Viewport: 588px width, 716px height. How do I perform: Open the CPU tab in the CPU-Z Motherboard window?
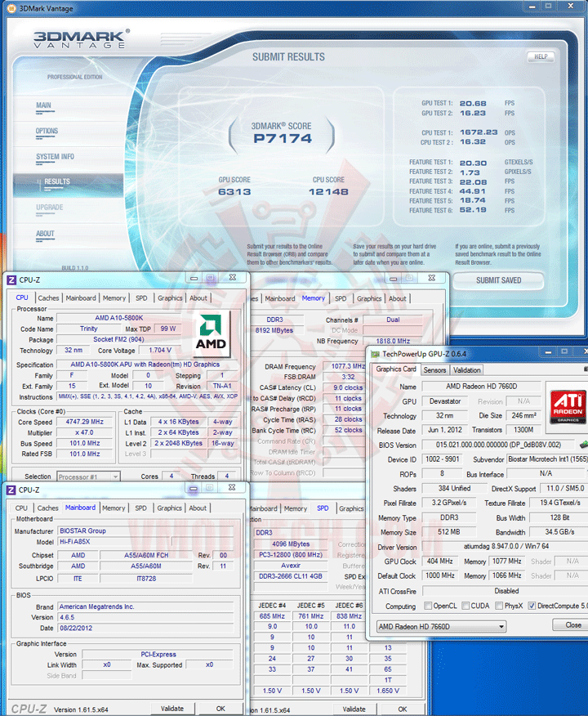(21, 508)
